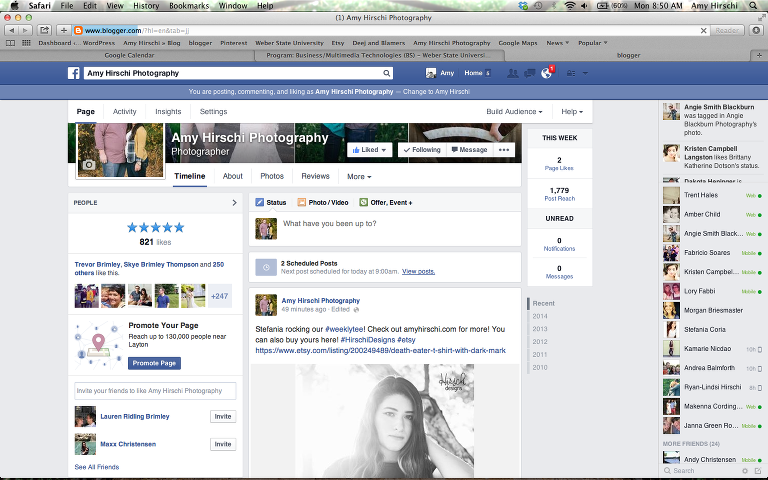Click the Promote Your Page map graphic
This screenshot has height=480, width=768.
click(98, 345)
